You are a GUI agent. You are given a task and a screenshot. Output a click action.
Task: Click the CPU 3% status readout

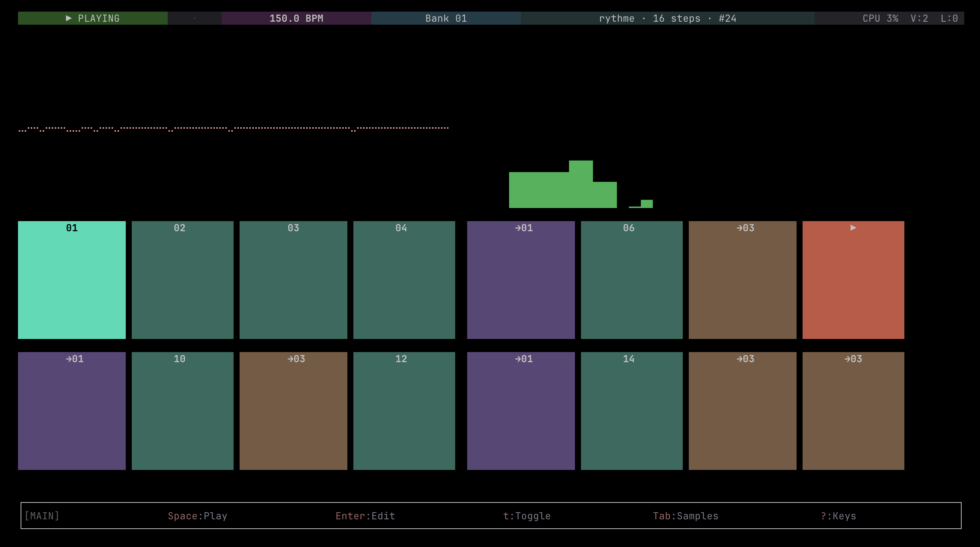[x=880, y=18]
